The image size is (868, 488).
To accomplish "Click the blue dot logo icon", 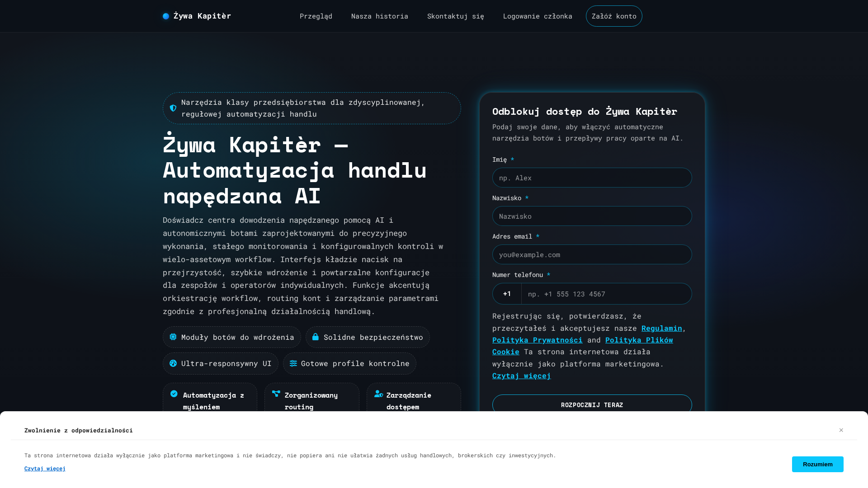I will pos(166,16).
